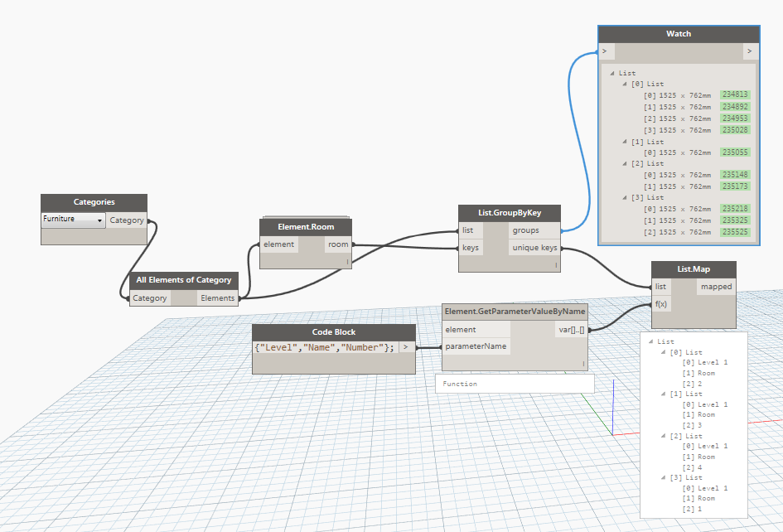Select the Watch node title bar

tap(679, 35)
